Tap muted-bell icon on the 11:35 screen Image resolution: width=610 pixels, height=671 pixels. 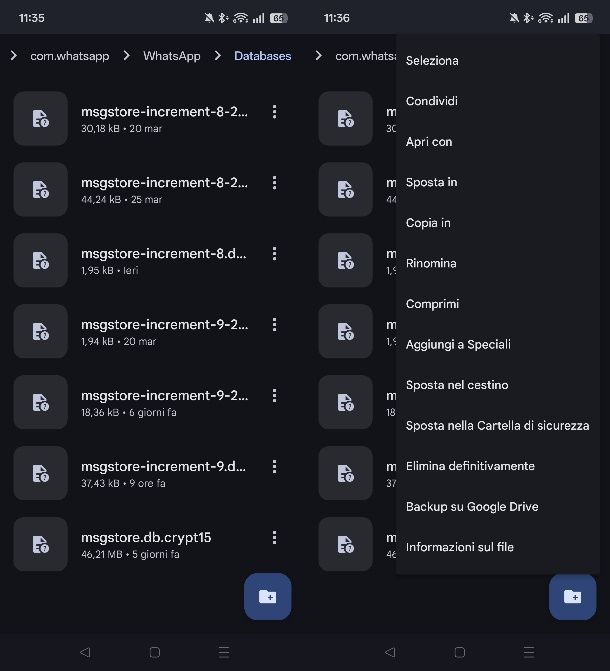[209, 18]
